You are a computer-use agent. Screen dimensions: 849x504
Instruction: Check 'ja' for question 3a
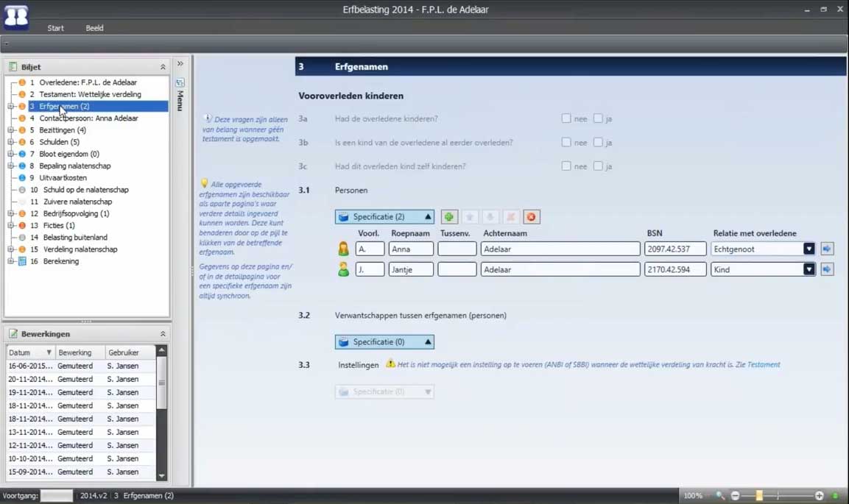(598, 118)
